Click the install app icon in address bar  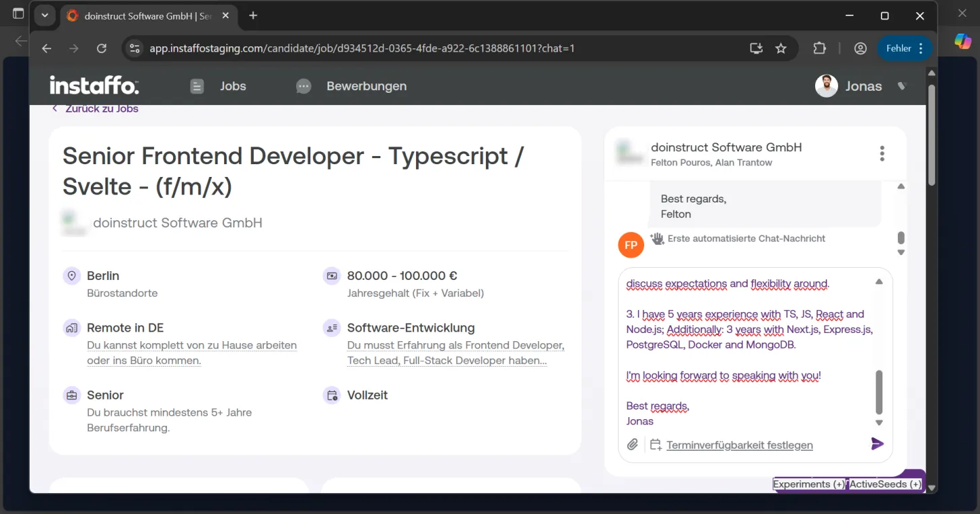[757, 48]
